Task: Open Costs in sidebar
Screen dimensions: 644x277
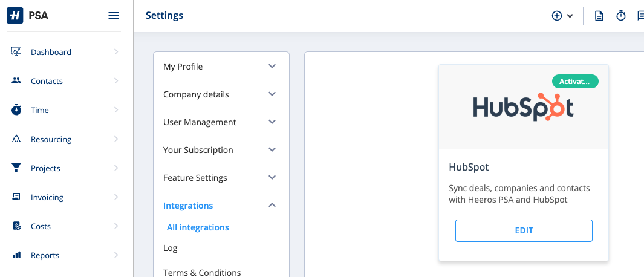Action: [41, 226]
